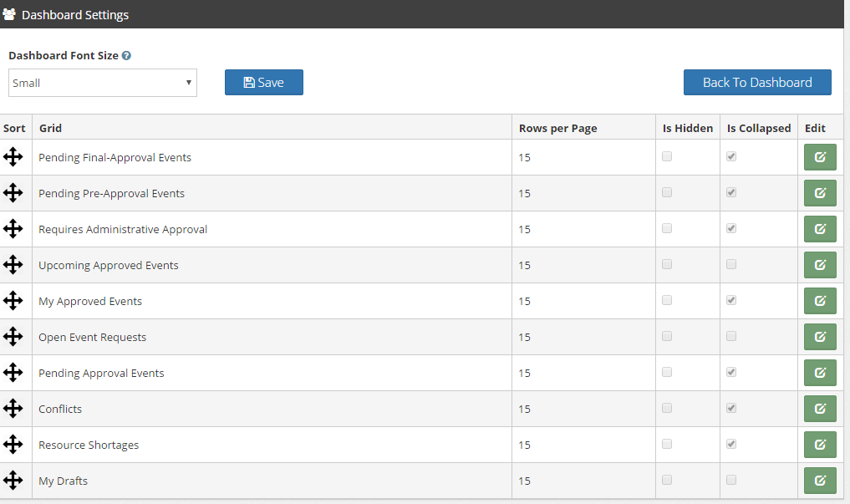
Task: Toggle Is Hidden for Conflicts
Action: (667, 408)
